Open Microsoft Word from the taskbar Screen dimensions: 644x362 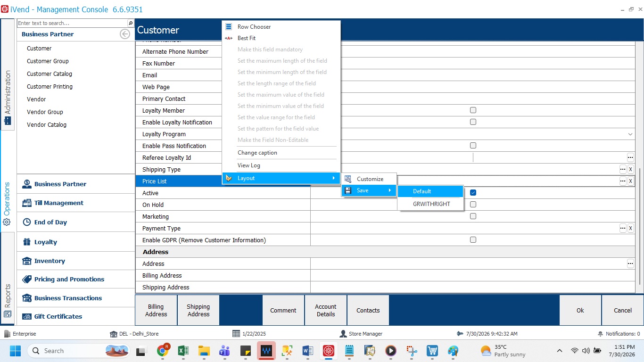point(307,351)
